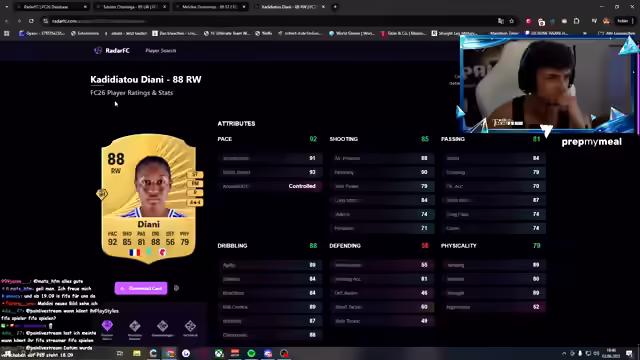
Task: Click the 4-star skill badge on card
Action: tap(195, 202)
